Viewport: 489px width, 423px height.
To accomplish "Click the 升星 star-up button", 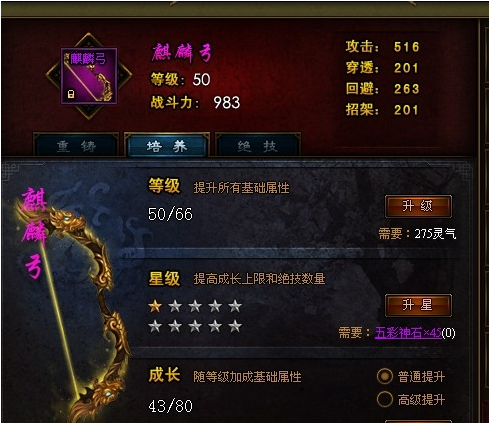I will click(418, 305).
